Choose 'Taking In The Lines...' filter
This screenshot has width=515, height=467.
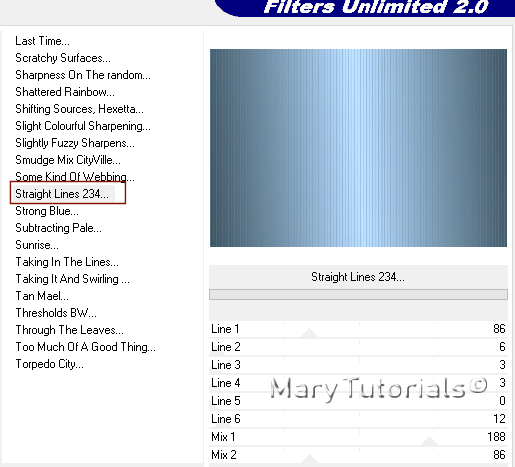click(67, 262)
